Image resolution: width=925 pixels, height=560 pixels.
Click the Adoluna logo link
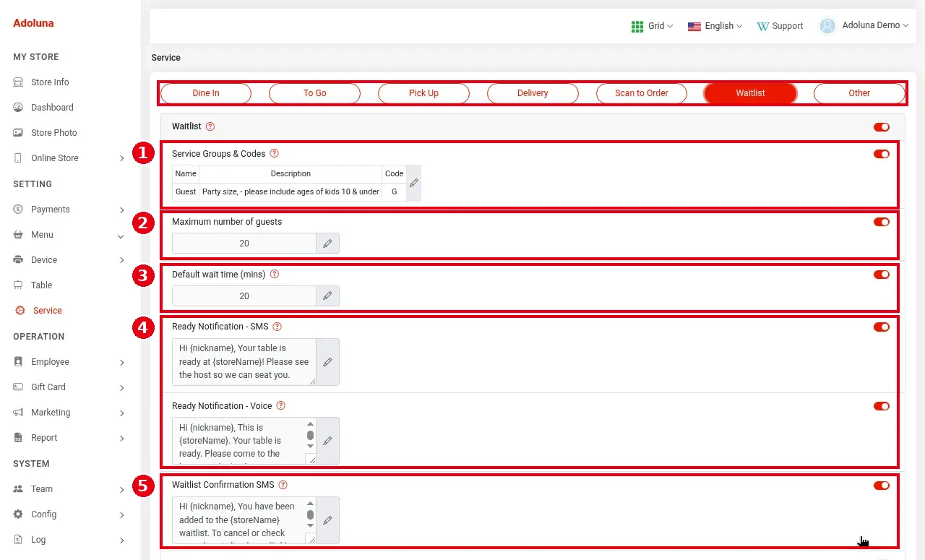[x=33, y=23]
